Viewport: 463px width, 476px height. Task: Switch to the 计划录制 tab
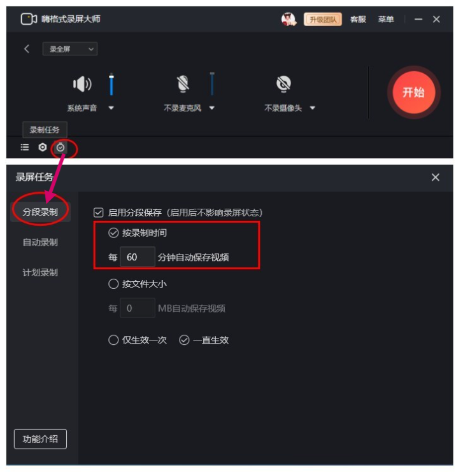click(x=40, y=272)
